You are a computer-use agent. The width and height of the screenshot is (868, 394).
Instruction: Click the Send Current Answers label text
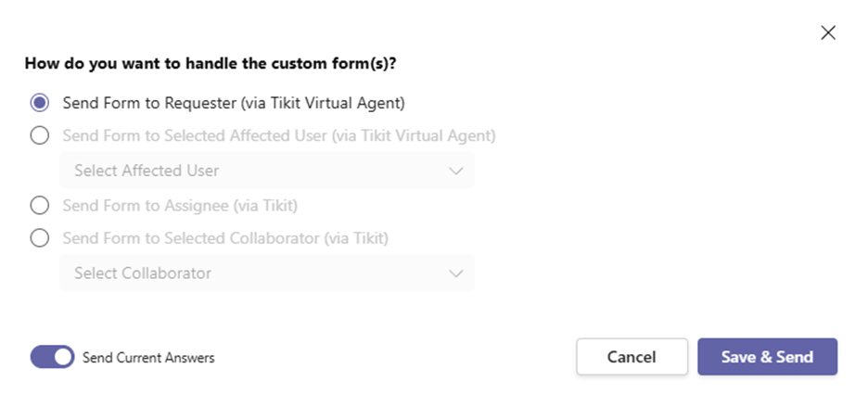tap(148, 358)
